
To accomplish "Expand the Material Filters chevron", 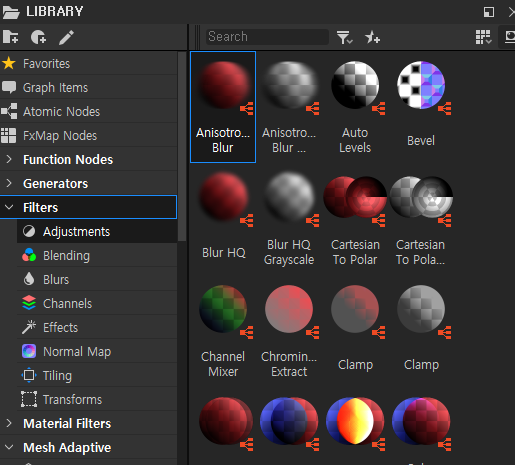I will (x=9, y=423).
